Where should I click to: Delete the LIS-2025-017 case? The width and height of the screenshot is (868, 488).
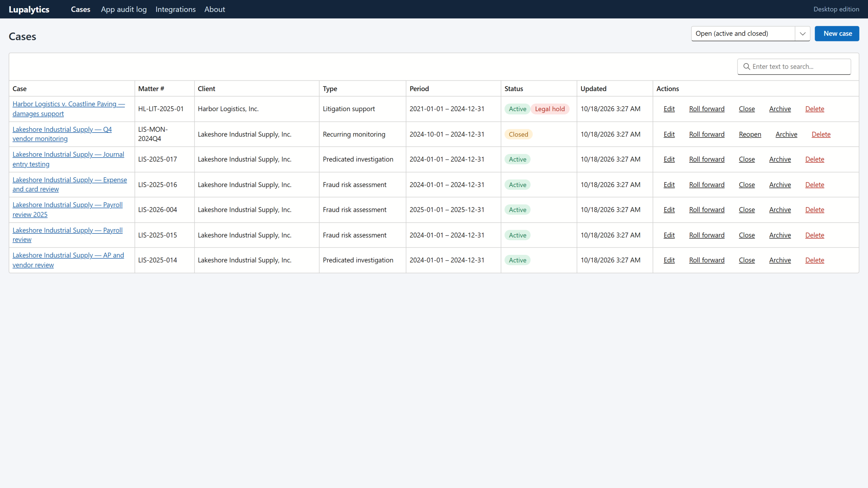814,159
